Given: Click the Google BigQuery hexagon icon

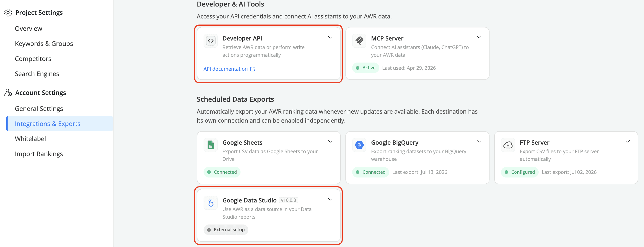Looking at the screenshot, I should (x=359, y=145).
